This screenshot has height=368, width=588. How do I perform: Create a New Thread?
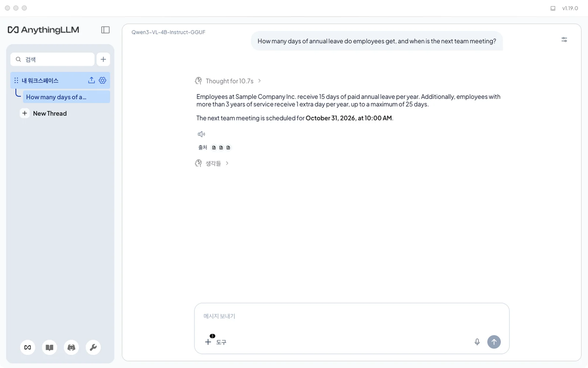[44, 113]
